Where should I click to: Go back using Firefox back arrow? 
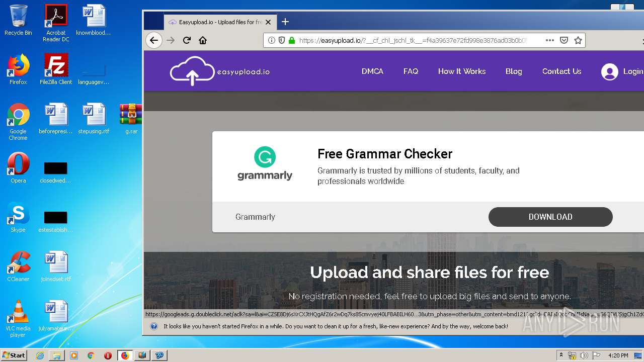tap(154, 40)
